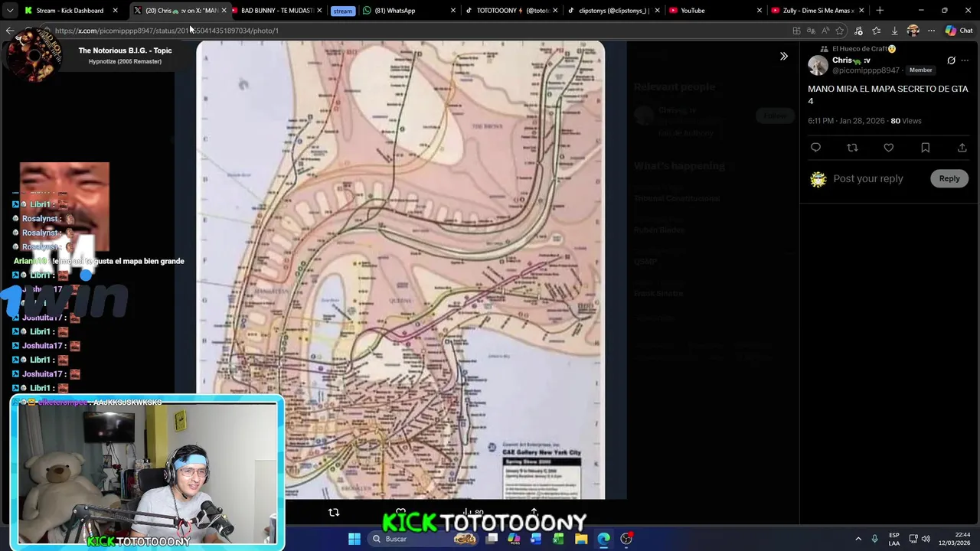Open Word from the taskbar

tap(536, 539)
